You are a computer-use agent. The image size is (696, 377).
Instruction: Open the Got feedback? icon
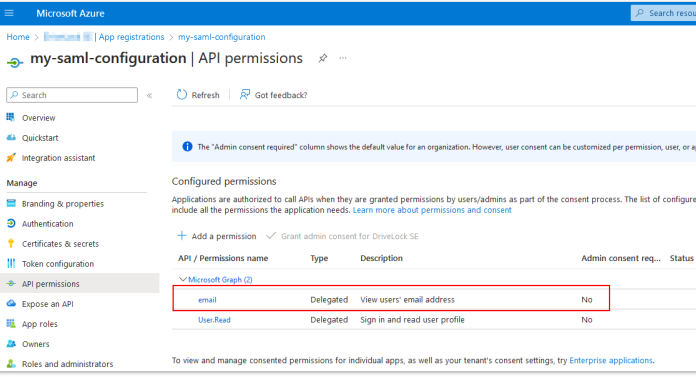[245, 95]
